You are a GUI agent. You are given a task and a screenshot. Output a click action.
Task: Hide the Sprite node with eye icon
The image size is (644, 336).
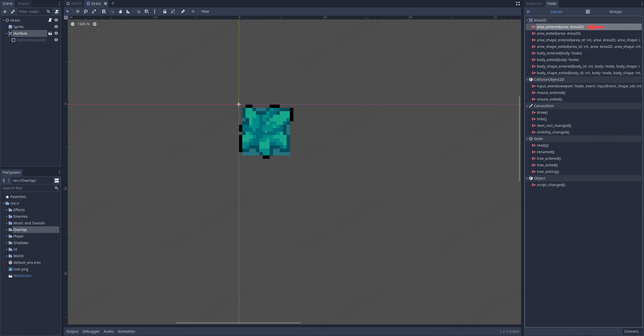[x=56, y=27]
